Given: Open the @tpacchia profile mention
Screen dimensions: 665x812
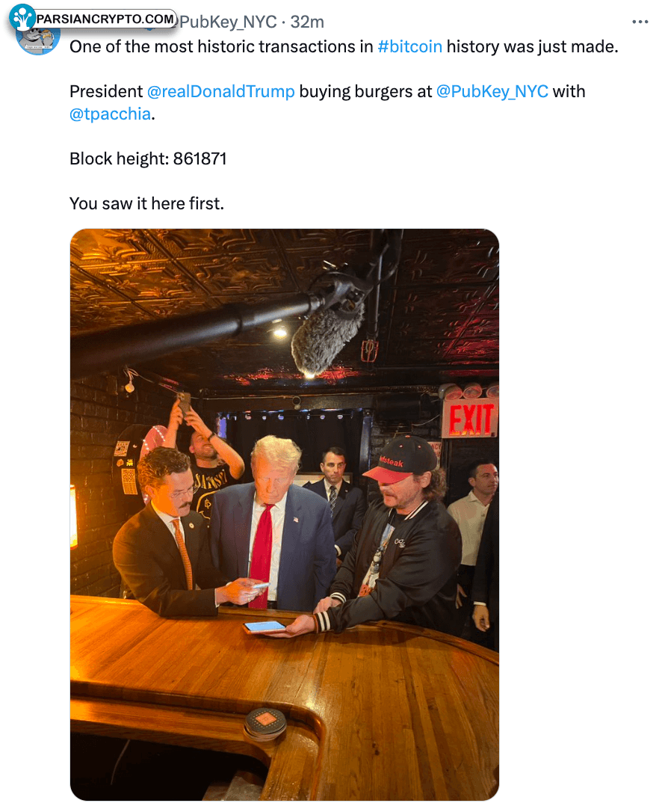Looking at the screenshot, I should (110, 114).
